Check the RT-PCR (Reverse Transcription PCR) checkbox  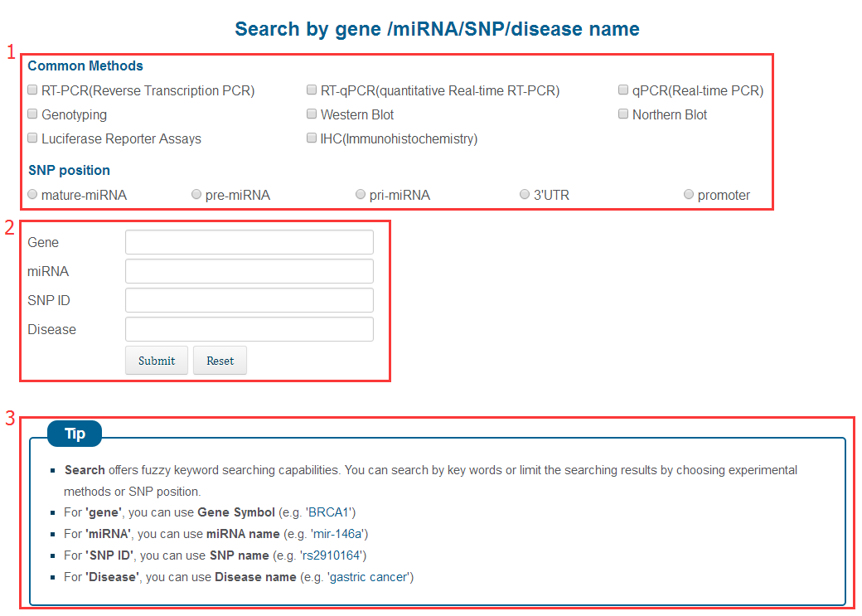pos(33,90)
